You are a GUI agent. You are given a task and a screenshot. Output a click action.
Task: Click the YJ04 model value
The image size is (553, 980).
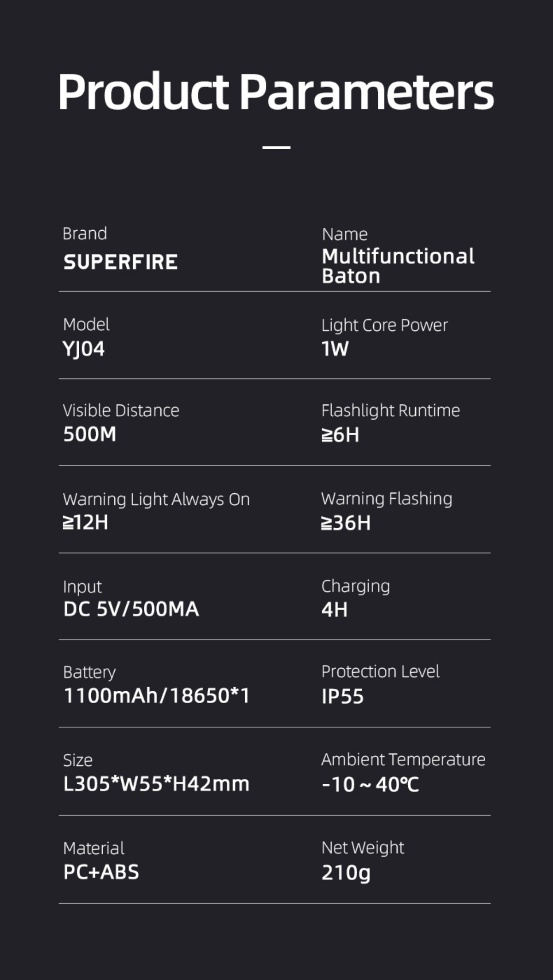[x=84, y=349]
